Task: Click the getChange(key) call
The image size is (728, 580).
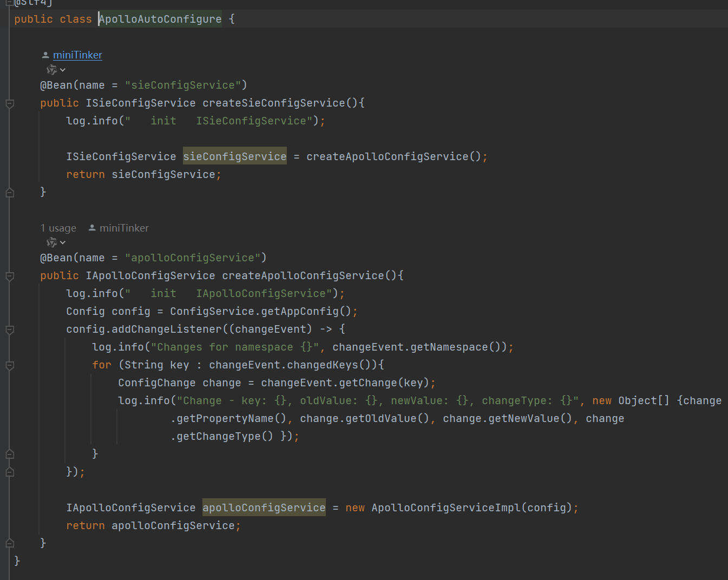Action: point(384,383)
